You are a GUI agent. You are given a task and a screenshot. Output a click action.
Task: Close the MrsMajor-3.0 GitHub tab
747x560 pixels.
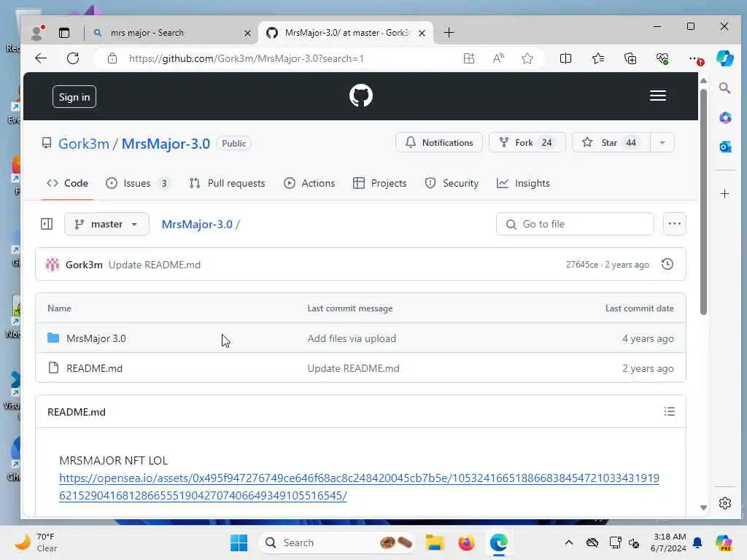point(422,33)
